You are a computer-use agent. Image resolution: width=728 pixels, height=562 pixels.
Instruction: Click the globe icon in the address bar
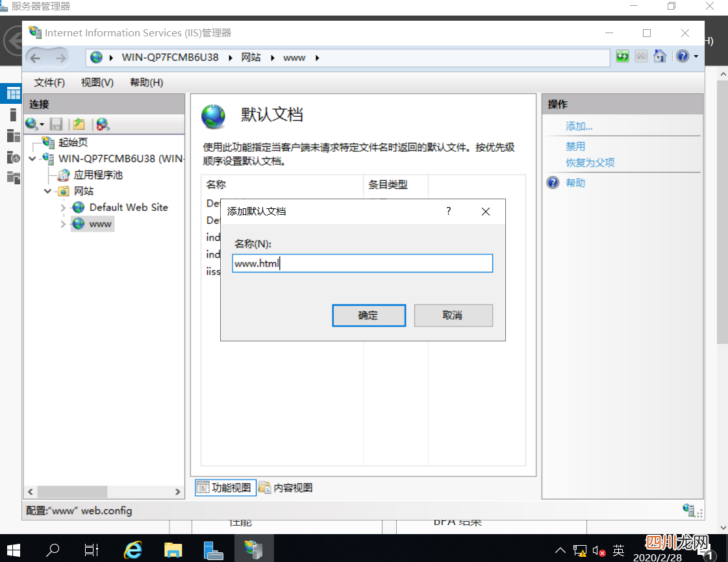(x=96, y=58)
